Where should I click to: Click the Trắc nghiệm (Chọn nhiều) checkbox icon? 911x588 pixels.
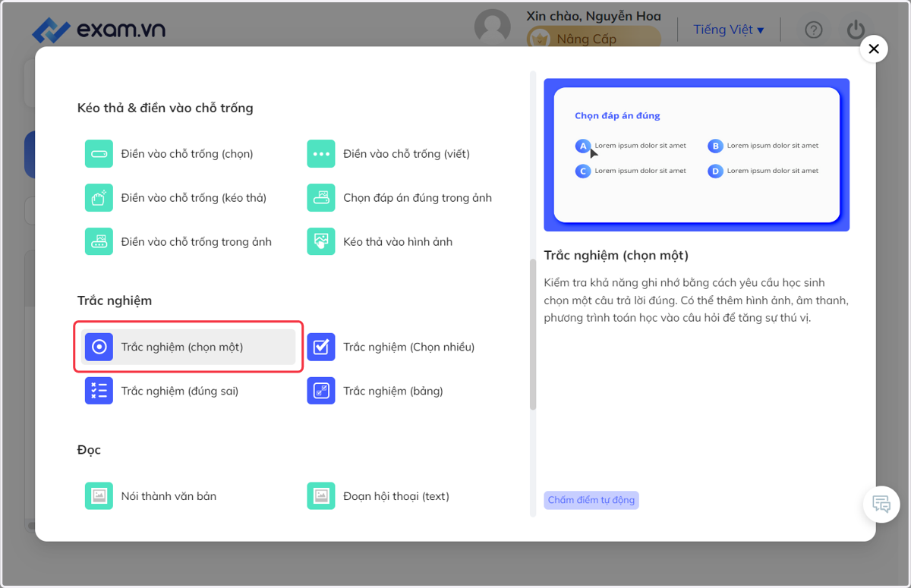(x=321, y=347)
